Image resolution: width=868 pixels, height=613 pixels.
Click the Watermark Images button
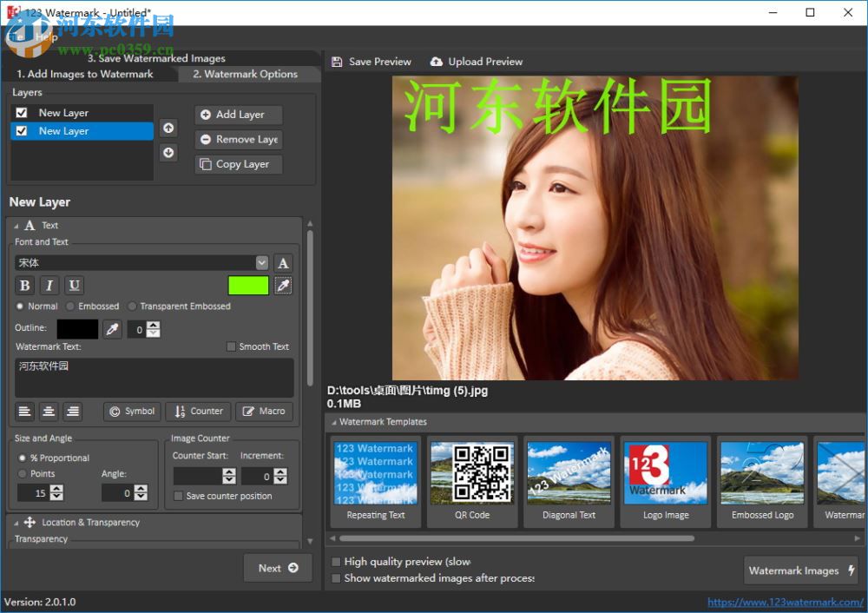pyautogui.click(x=799, y=570)
